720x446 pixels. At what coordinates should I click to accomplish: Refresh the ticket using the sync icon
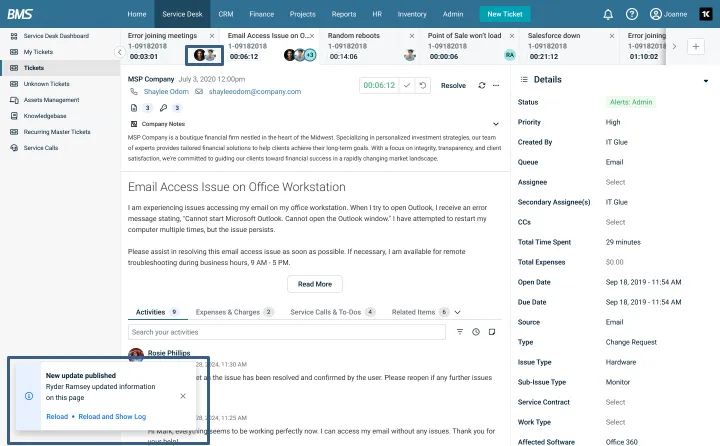click(482, 86)
